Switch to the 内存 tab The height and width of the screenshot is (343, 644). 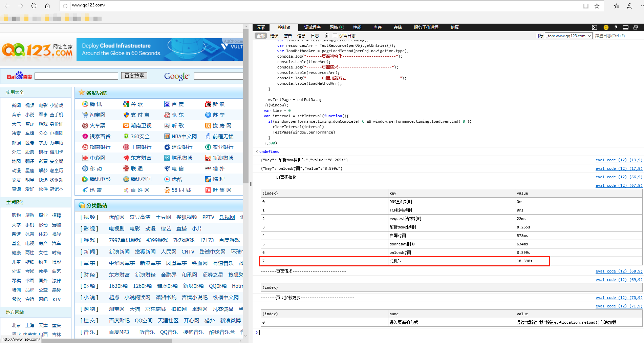point(378,27)
